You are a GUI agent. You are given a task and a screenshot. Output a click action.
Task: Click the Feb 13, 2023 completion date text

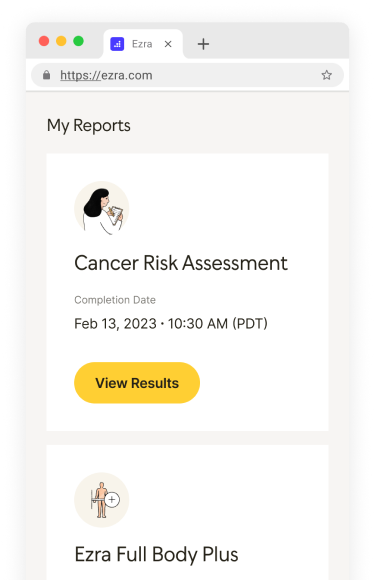pos(171,324)
